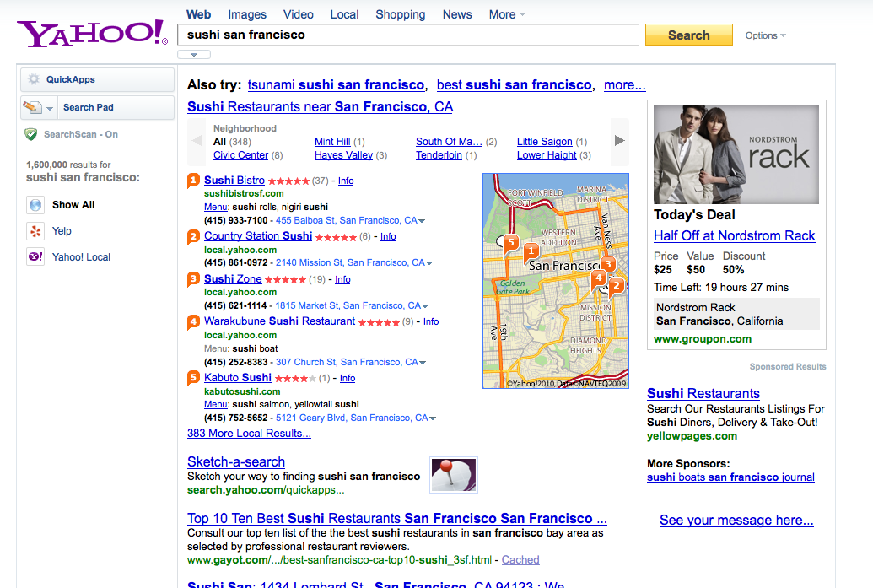Click the Sketch-a-search pushpin icon
The height and width of the screenshot is (588, 873).
pos(453,474)
